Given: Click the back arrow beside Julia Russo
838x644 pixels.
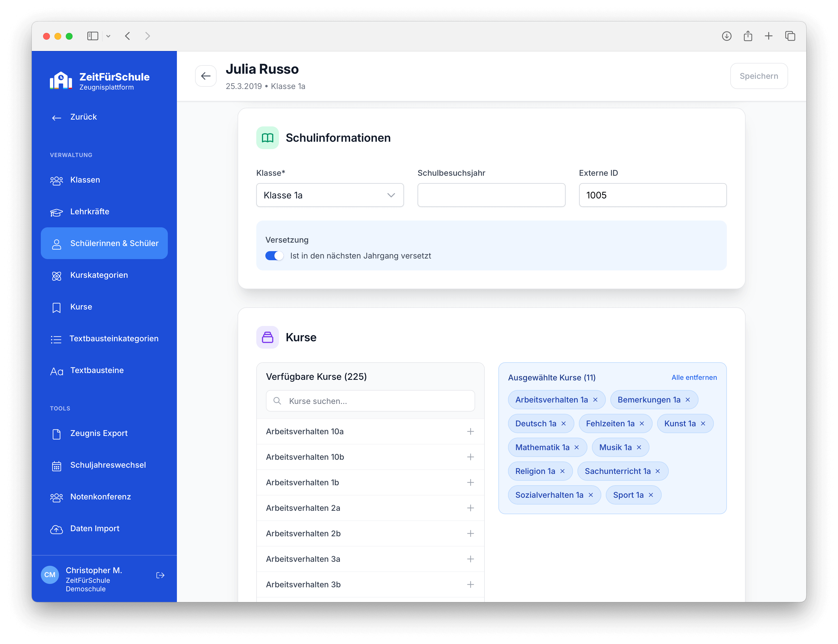Looking at the screenshot, I should [x=206, y=76].
